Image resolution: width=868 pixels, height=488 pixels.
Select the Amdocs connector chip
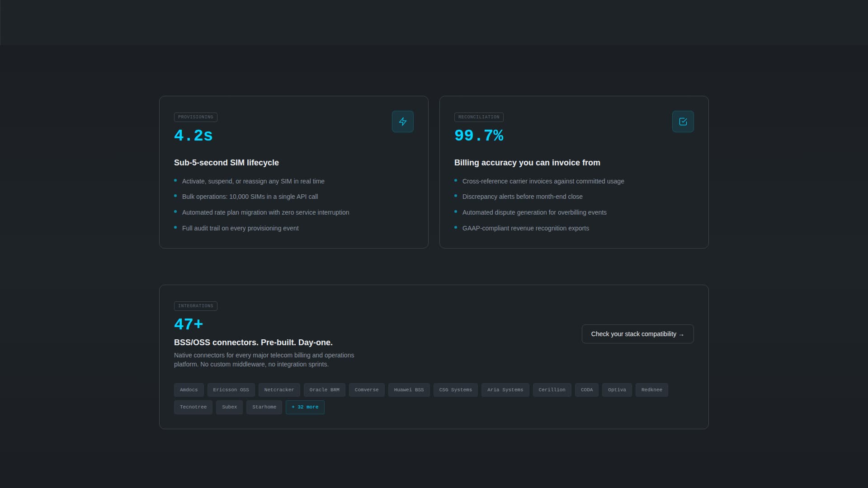[x=189, y=390]
